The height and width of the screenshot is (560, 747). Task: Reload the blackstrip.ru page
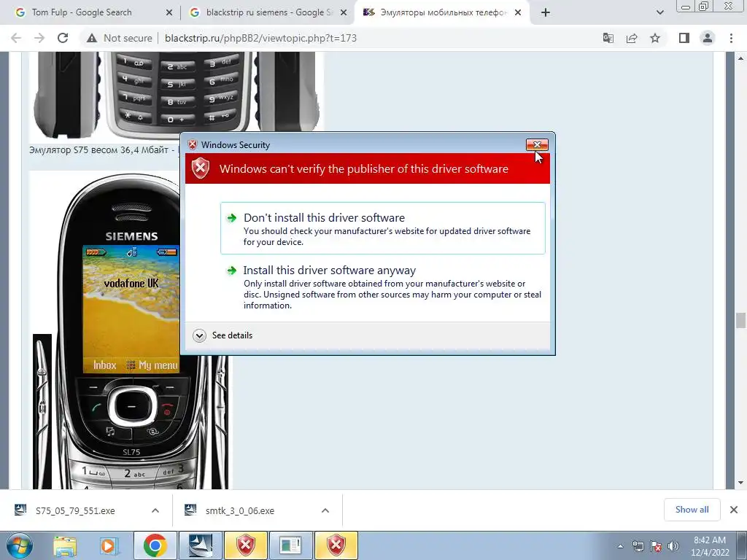pyautogui.click(x=63, y=38)
